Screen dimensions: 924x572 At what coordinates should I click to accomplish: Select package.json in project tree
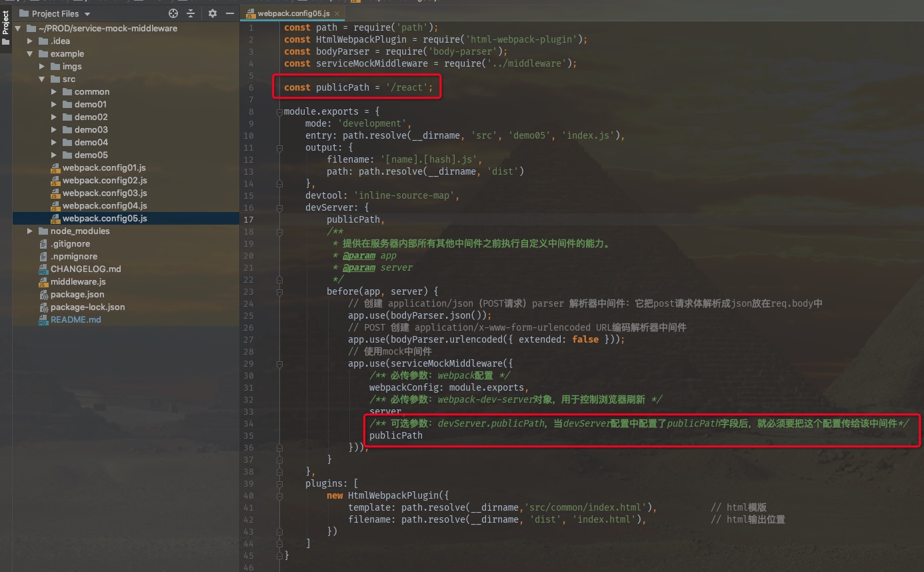click(x=77, y=295)
